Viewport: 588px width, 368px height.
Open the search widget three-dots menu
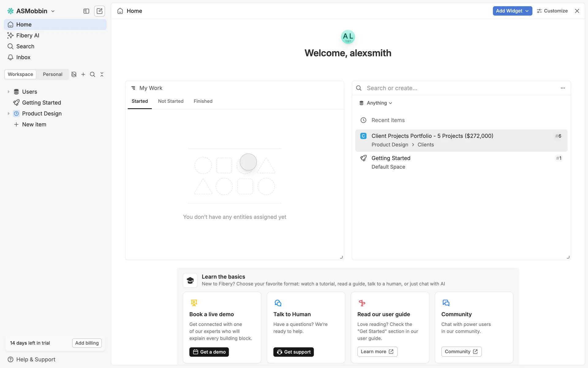[563, 88]
